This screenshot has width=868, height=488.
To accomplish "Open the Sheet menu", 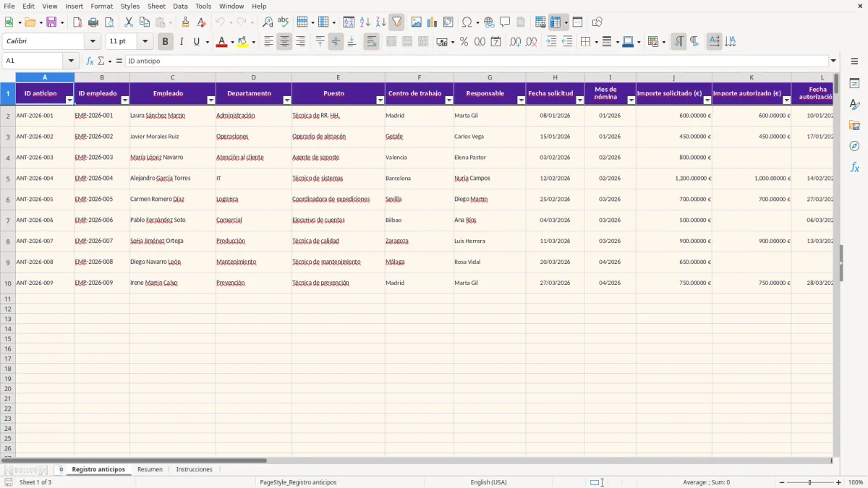I will pos(156,6).
